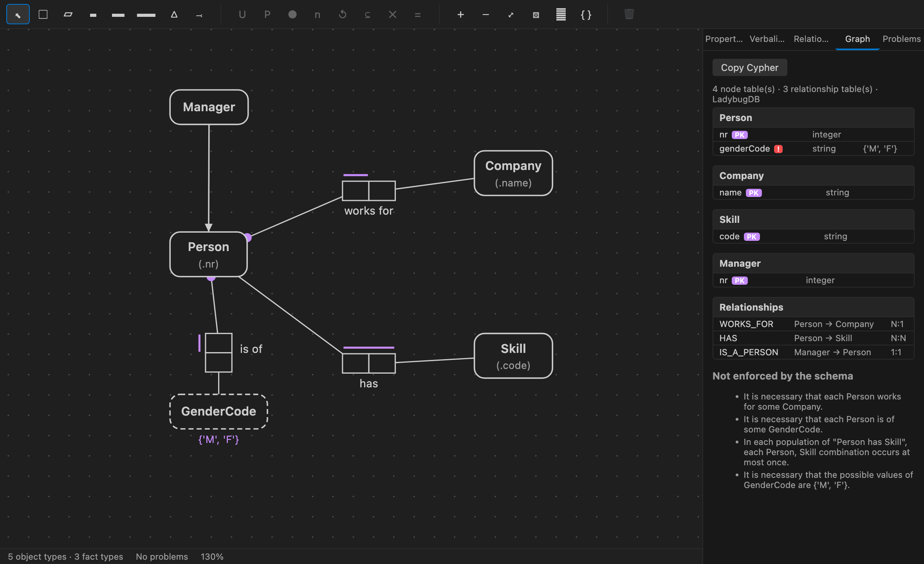
Task: Click the HAS relationship row
Action: 814,338
